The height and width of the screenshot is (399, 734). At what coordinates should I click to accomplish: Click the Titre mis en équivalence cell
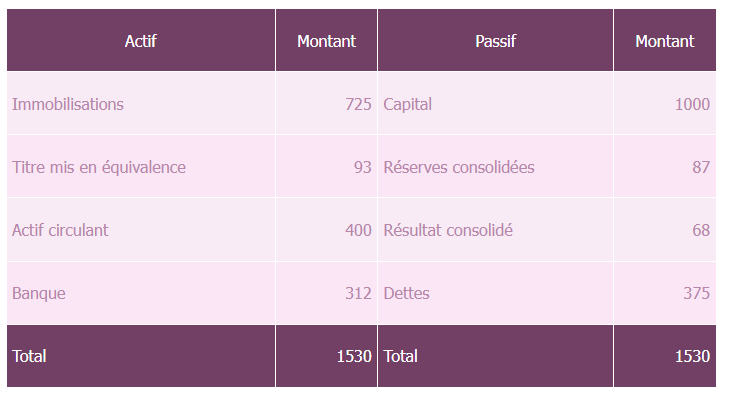(x=141, y=167)
